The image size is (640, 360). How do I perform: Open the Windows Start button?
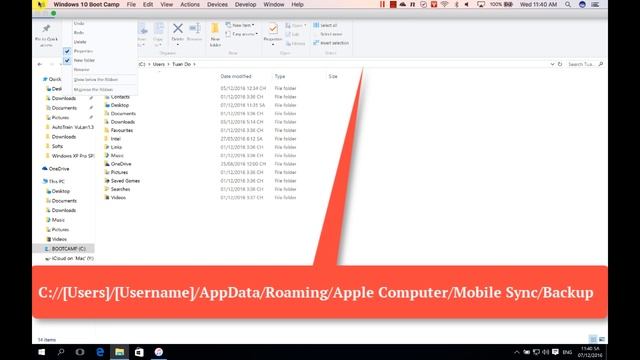coord(41,352)
